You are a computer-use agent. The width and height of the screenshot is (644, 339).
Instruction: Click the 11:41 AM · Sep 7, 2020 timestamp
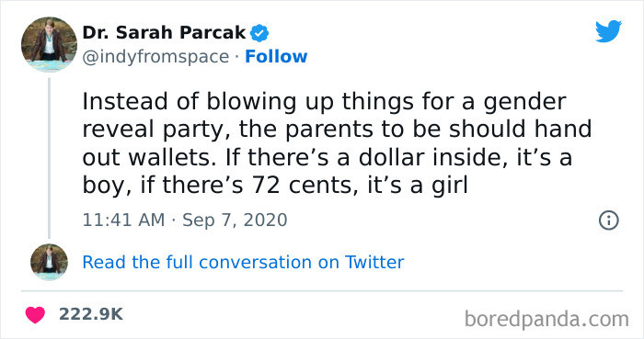click(x=185, y=220)
